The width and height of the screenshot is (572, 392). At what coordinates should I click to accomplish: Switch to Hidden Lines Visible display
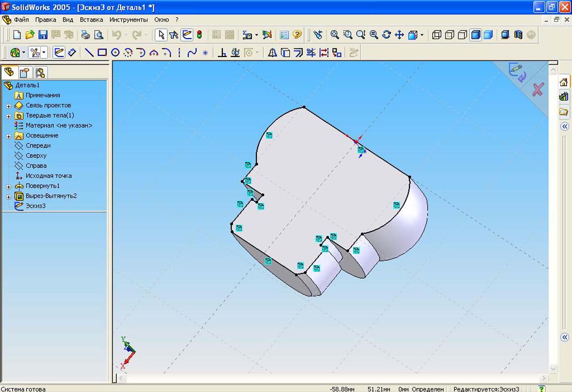[x=450, y=35]
